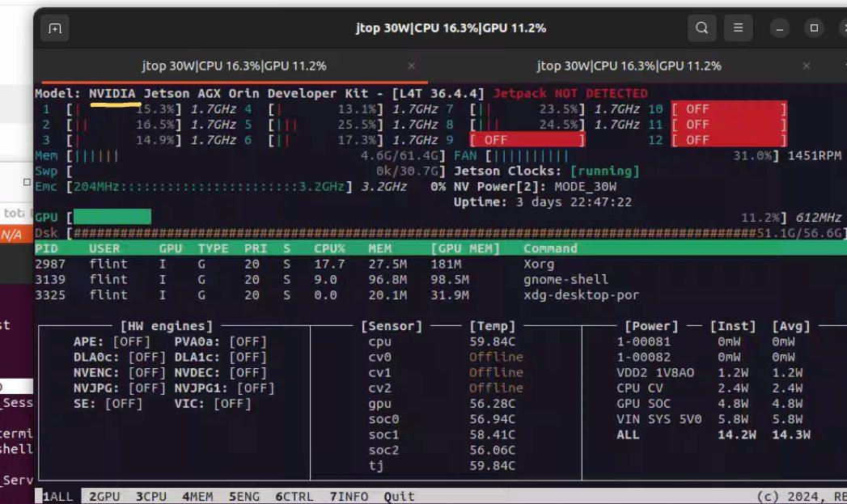Click the CPU 9 OFF indicator

[x=527, y=140]
